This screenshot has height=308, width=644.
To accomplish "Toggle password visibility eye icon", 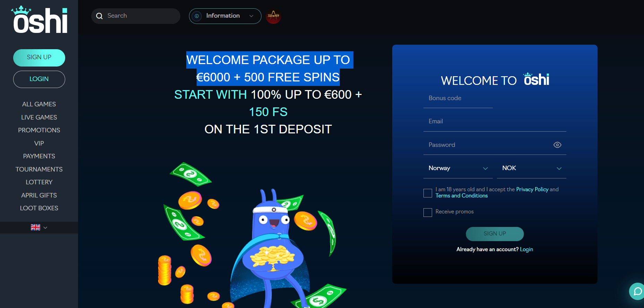I will (557, 145).
